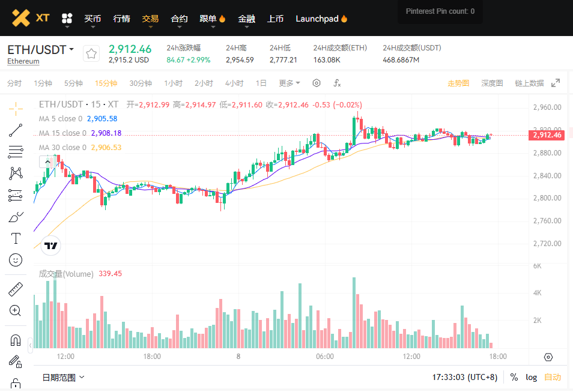Select the trend line drawing tool
The width and height of the screenshot is (573, 392).
[x=16, y=130]
